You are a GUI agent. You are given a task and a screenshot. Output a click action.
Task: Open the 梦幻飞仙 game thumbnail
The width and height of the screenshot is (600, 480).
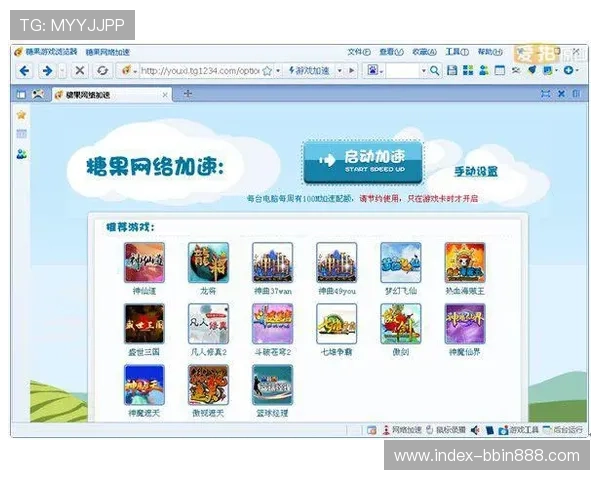pos(401,263)
